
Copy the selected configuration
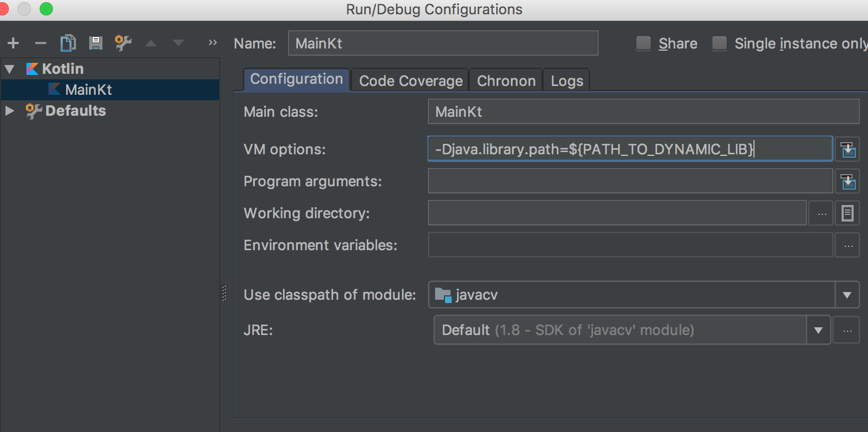(x=68, y=43)
